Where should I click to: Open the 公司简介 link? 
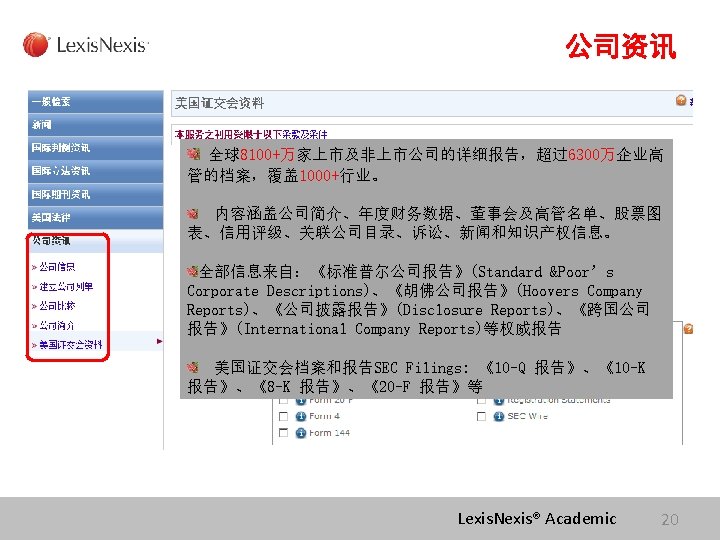click(x=56, y=326)
